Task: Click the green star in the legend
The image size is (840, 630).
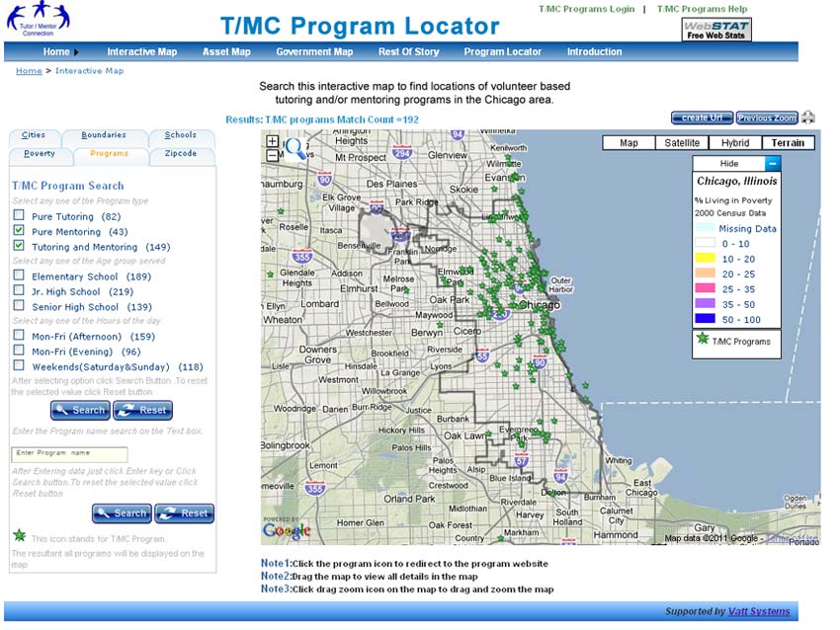Action: (703, 339)
